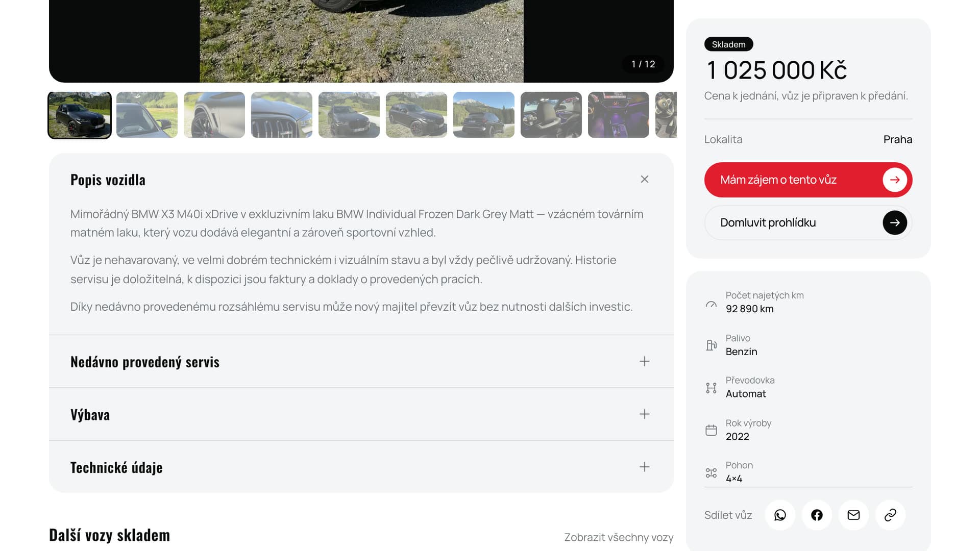Click the 92 890 km mileage value

pyautogui.click(x=749, y=309)
